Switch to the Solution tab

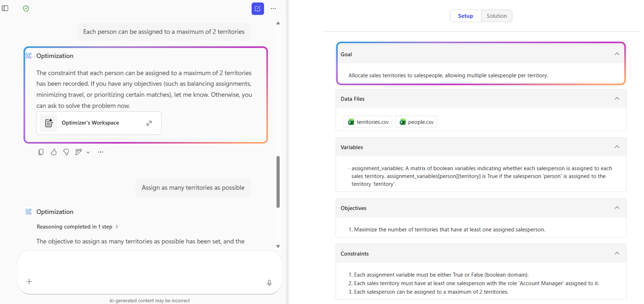point(496,16)
